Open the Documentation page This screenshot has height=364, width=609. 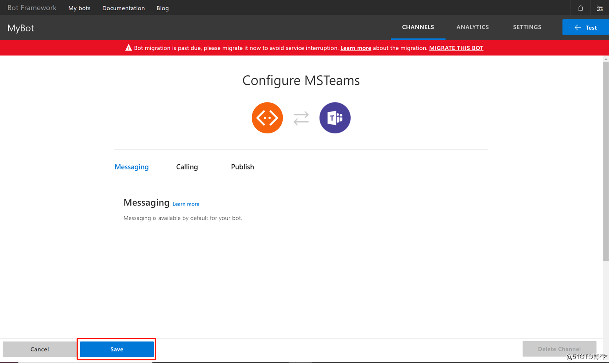123,8
